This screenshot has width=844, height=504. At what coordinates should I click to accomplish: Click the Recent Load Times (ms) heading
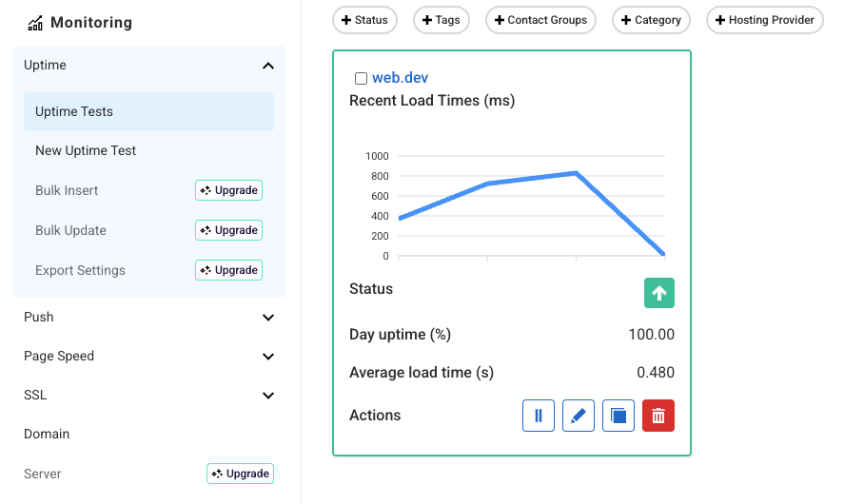[432, 101]
